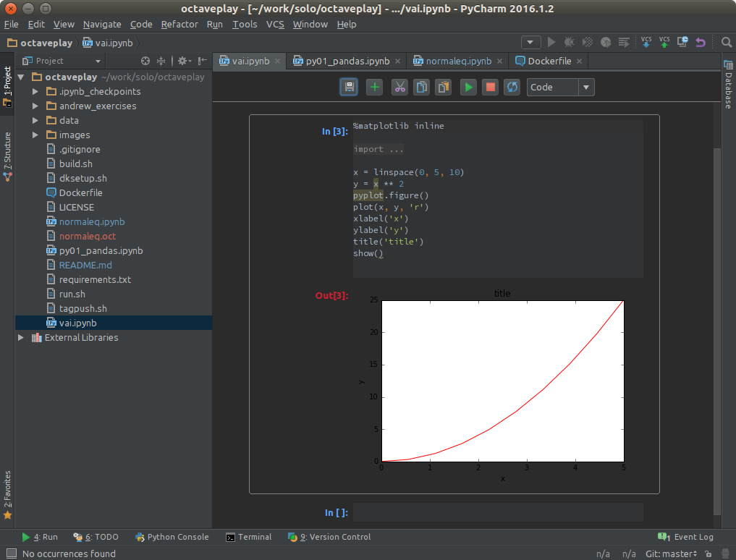Image resolution: width=736 pixels, height=560 pixels.
Task: Save the notebook with the floppy disk icon
Action: (x=349, y=88)
